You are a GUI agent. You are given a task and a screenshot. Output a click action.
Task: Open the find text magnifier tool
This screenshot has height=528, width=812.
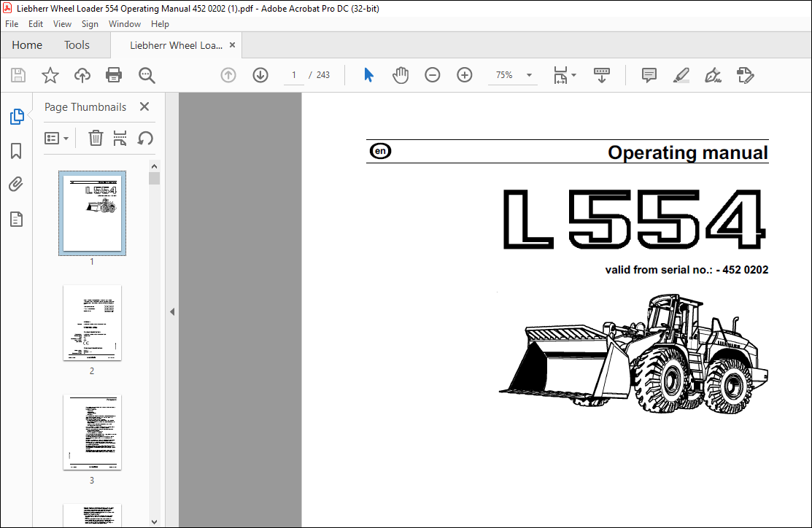(147, 75)
